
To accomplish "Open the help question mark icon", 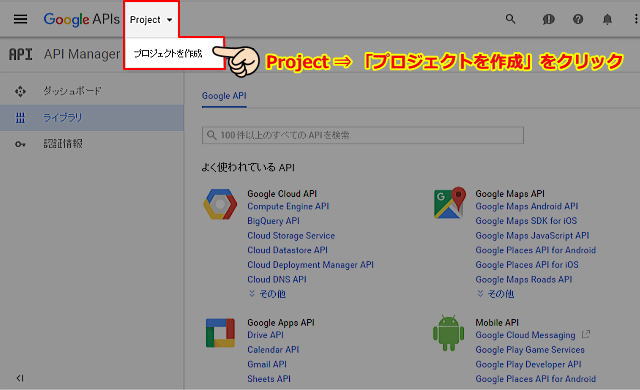I will point(578,19).
